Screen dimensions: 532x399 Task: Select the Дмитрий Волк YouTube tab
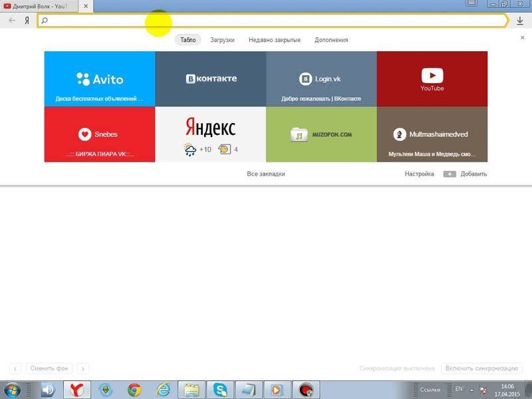(40, 6)
